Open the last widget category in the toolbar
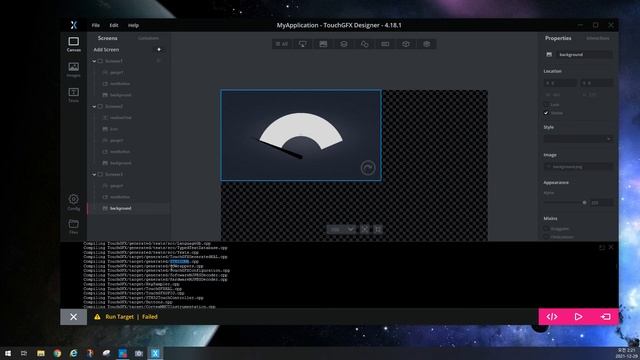Screen dimensions: 640x360 click(x=427, y=44)
